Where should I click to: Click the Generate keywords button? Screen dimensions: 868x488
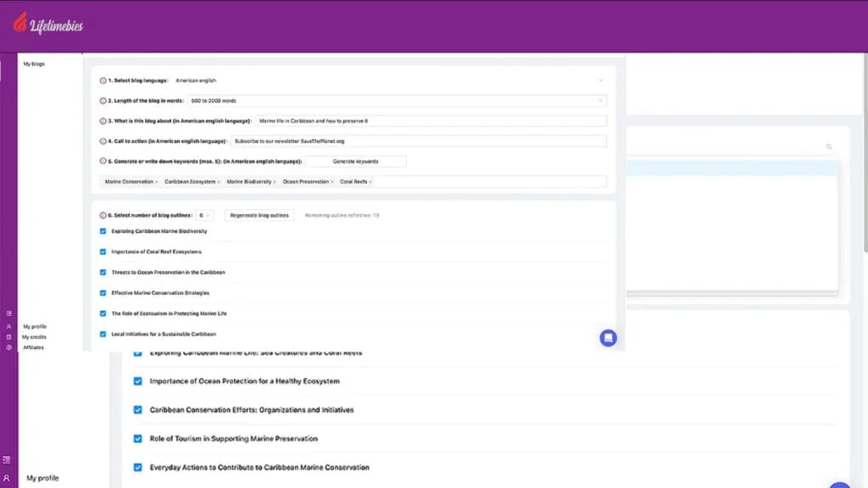(x=355, y=161)
